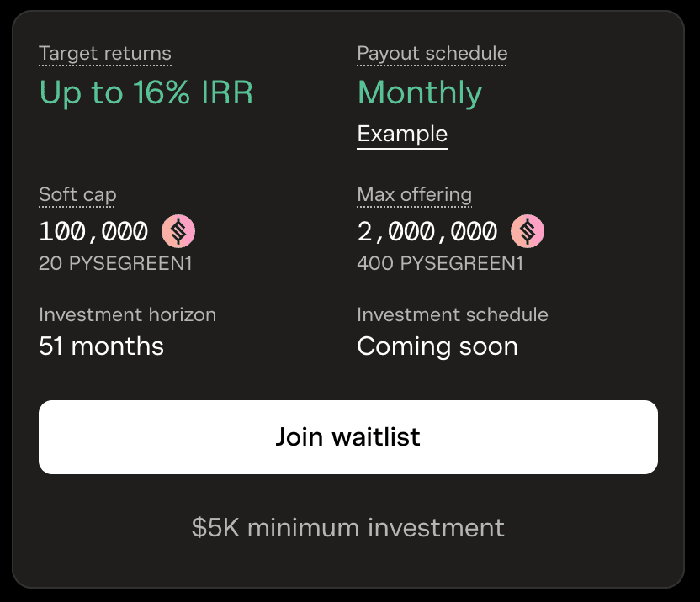Screen dimensions: 700x602
Task: Click the '$5K minimum investment' note
Action: point(348,528)
